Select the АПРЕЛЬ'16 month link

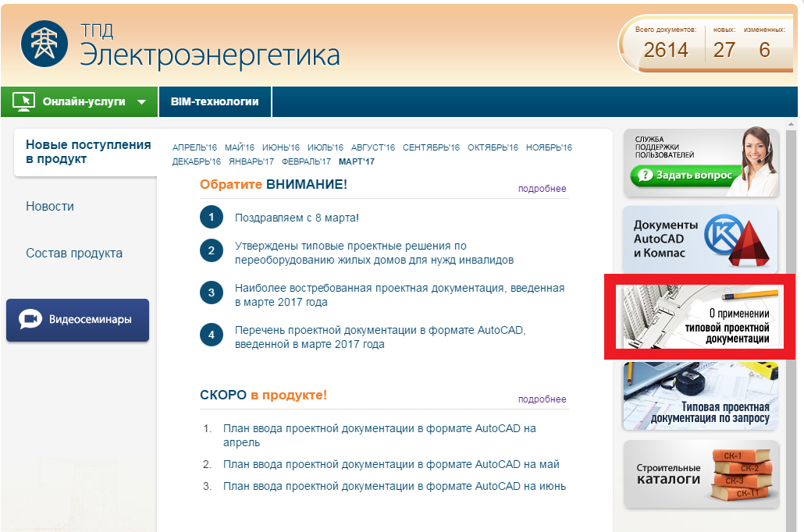coord(194,147)
